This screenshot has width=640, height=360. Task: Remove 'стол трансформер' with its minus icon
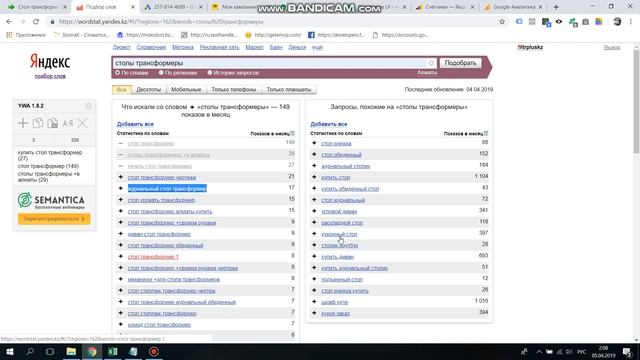tap(120, 143)
